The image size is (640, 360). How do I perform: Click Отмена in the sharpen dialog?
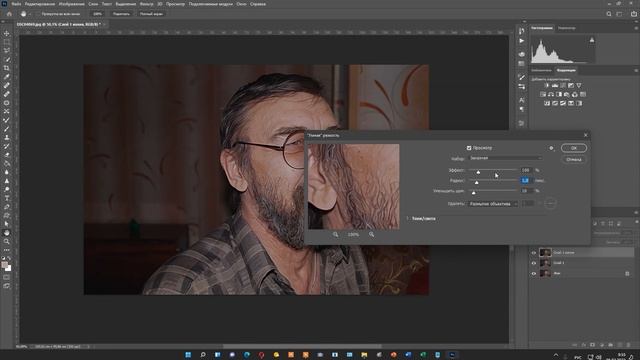click(573, 160)
